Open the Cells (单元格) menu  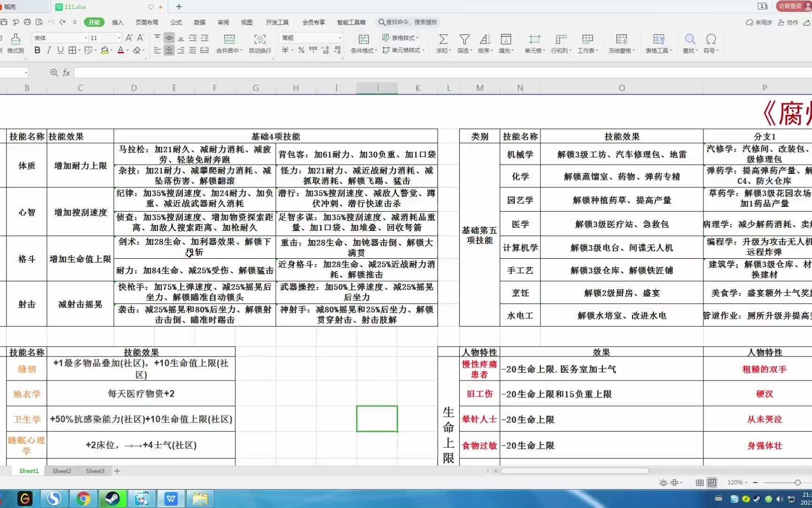pyautogui.click(x=535, y=43)
